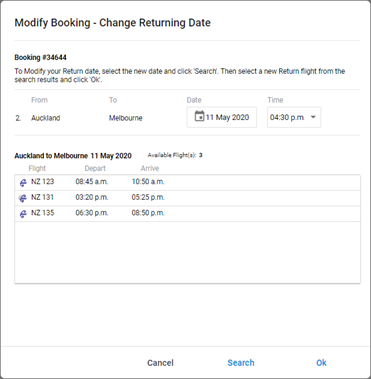
Task: Click the Flight column header
Action: click(37, 168)
